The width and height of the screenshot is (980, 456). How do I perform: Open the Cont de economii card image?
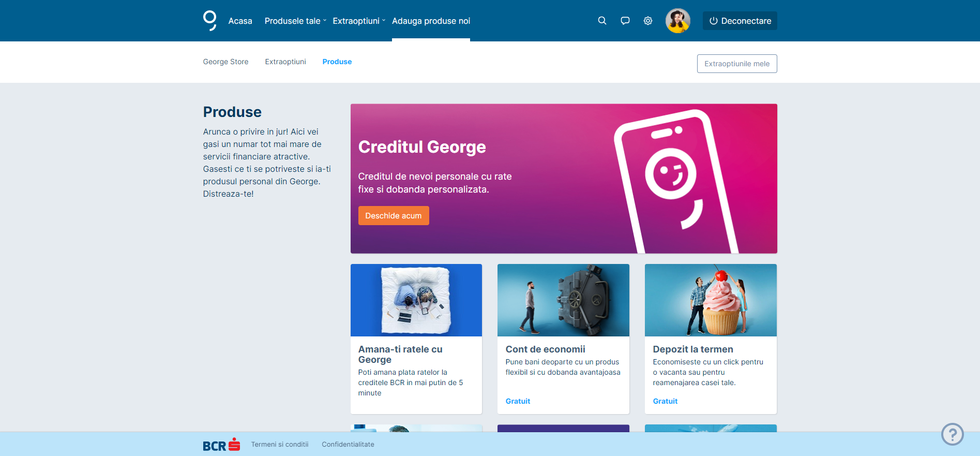(563, 300)
